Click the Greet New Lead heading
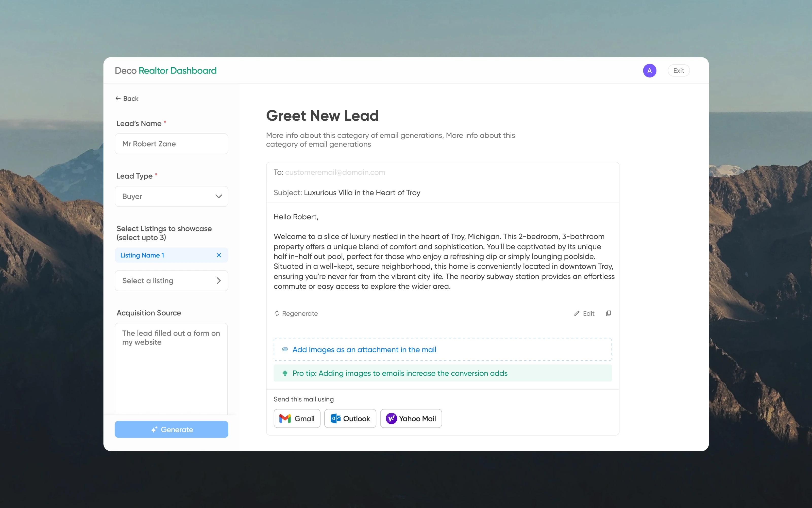The image size is (812, 508). point(322,116)
